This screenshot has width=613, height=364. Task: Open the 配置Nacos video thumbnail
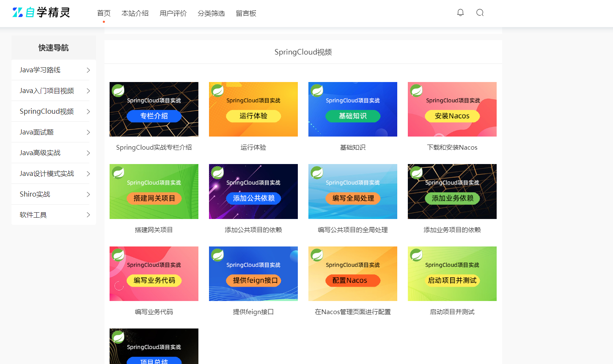pyautogui.click(x=353, y=274)
